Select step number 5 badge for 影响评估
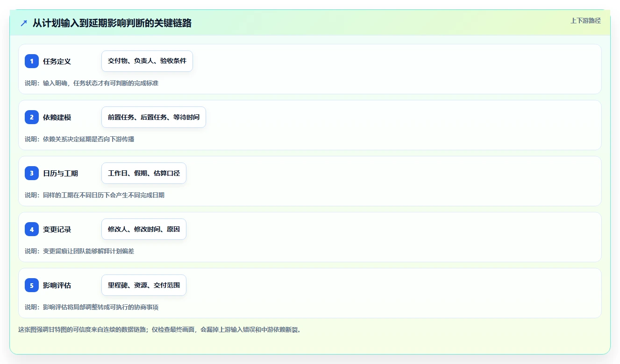 [x=32, y=285]
